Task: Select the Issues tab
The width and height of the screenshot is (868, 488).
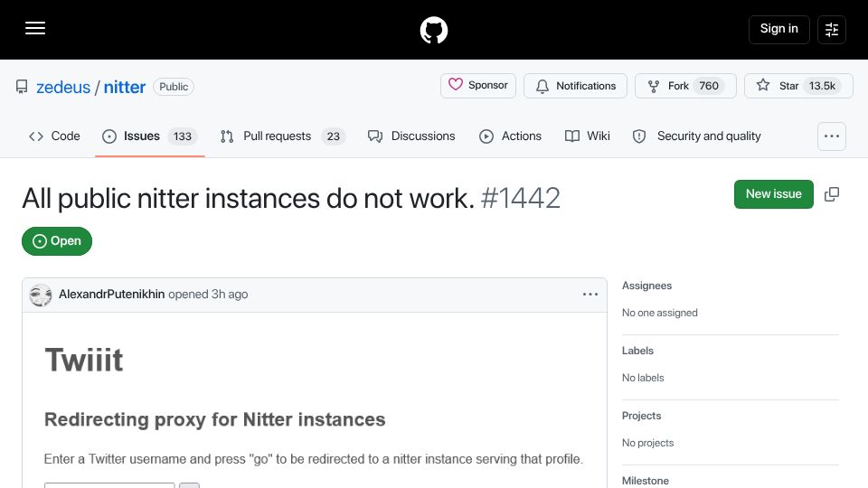Action: (149, 136)
